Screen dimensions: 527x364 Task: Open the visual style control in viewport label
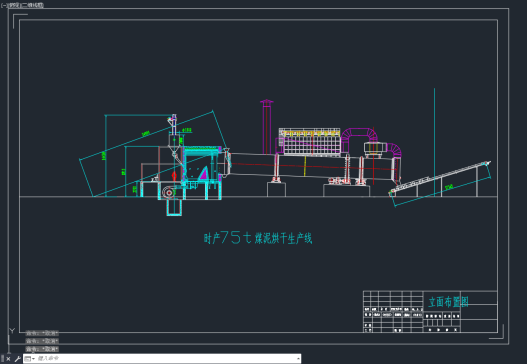[33, 5]
